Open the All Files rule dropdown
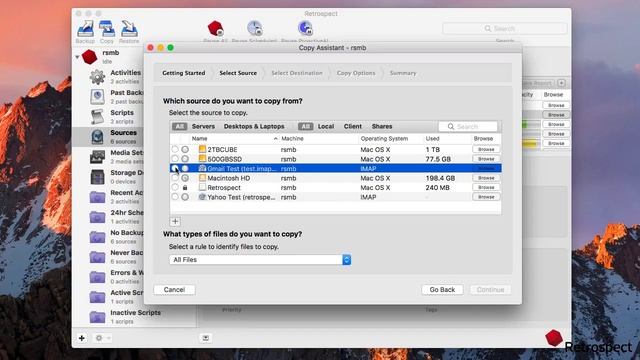640x360 pixels. 260,260
